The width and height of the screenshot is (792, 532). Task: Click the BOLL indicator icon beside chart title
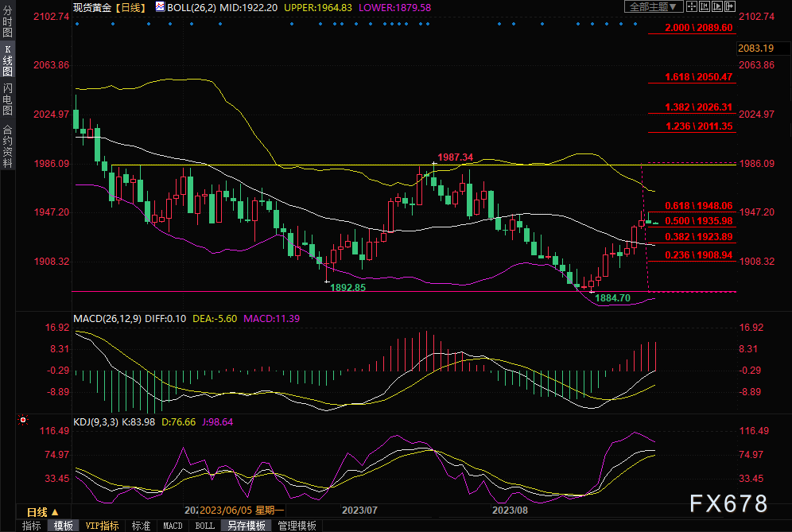click(x=160, y=6)
